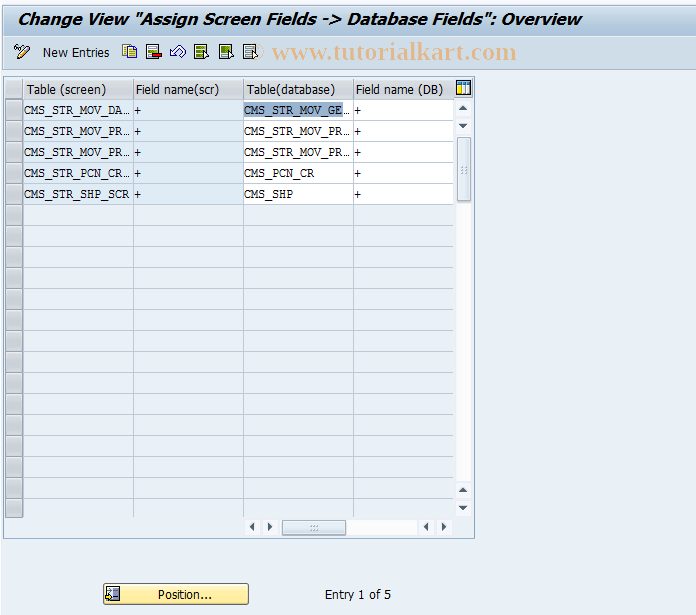
Task: Click the Select Block icon
Action: pos(226,52)
